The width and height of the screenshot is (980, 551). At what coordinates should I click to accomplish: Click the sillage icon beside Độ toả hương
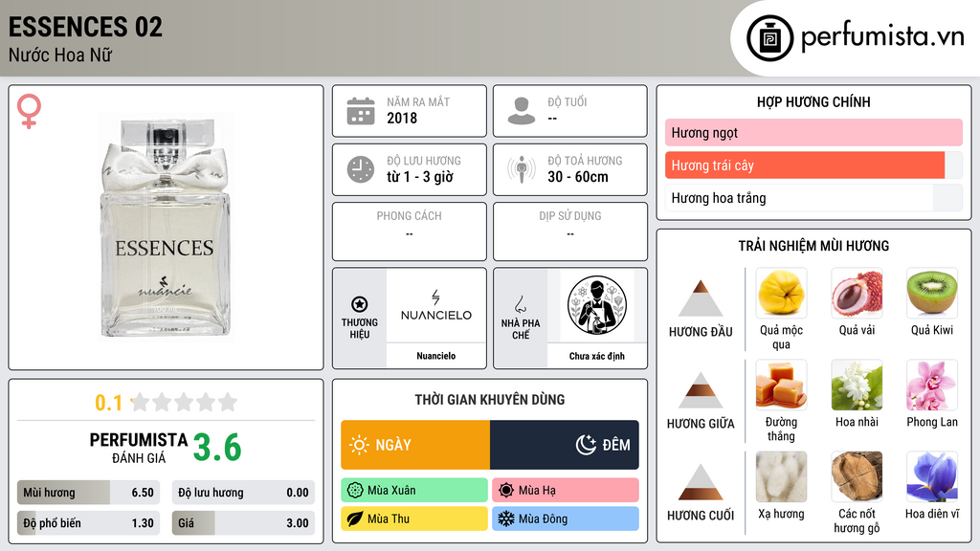click(522, 169)
